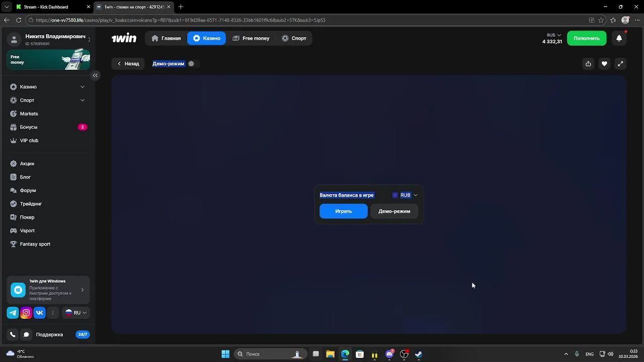The height and width of the screenshot is (362, 644).
Task: Open Discord from the taskbar
Action: click(389, 354)
